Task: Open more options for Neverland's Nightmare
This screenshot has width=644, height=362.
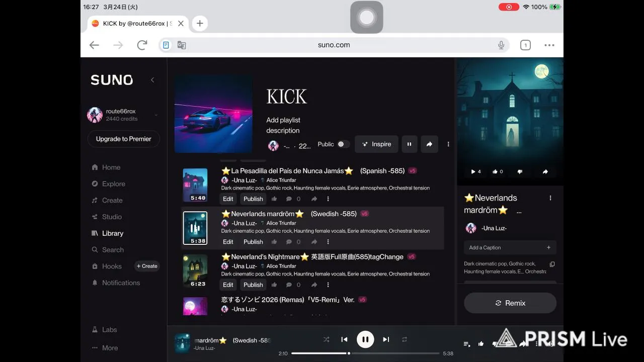Action: [328, 285]
